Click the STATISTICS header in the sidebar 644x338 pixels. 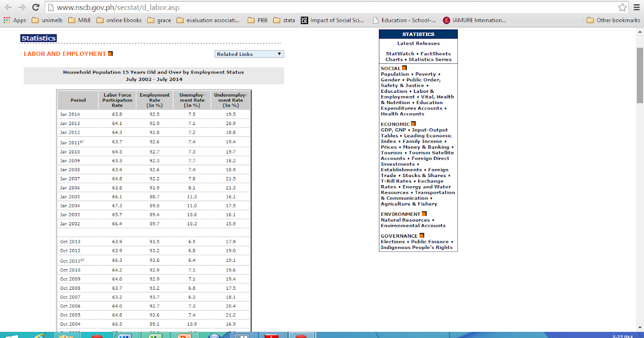coord(418,34)
